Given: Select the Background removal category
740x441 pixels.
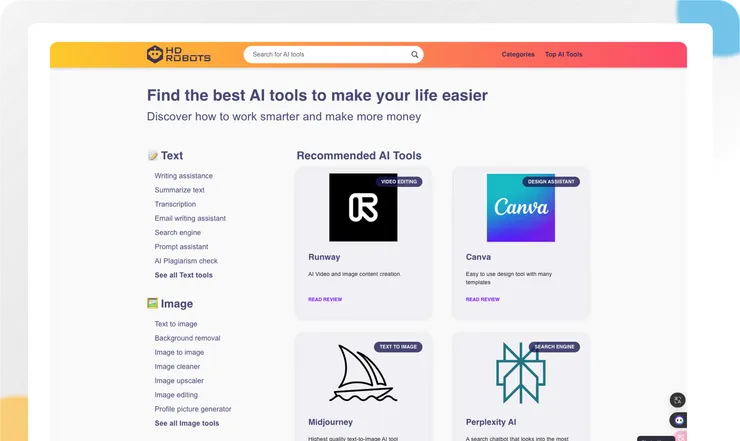Looking at the screenshot, I should pos(187,338).
